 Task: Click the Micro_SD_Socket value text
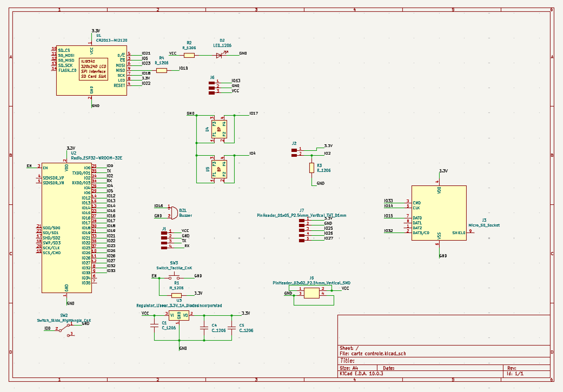[484, 225]
